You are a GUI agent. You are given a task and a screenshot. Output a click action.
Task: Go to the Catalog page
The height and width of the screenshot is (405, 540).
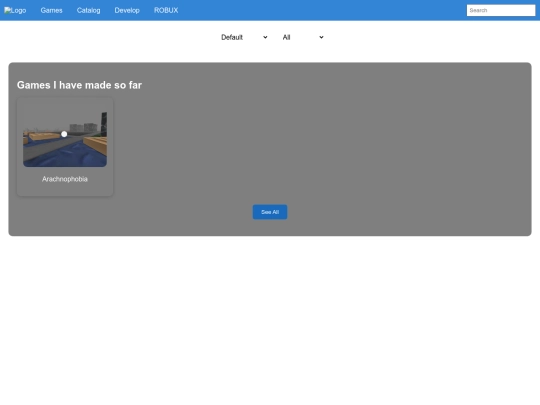coord(89,10)
